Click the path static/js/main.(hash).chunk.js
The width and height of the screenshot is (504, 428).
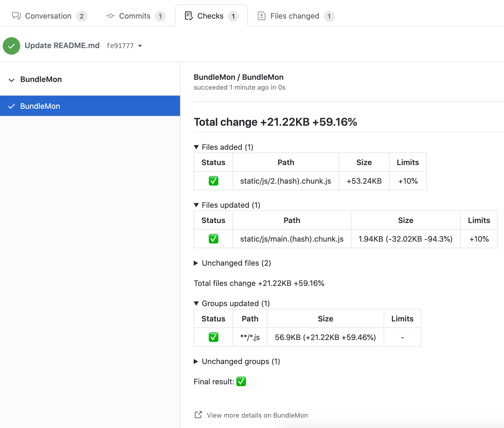292,239
